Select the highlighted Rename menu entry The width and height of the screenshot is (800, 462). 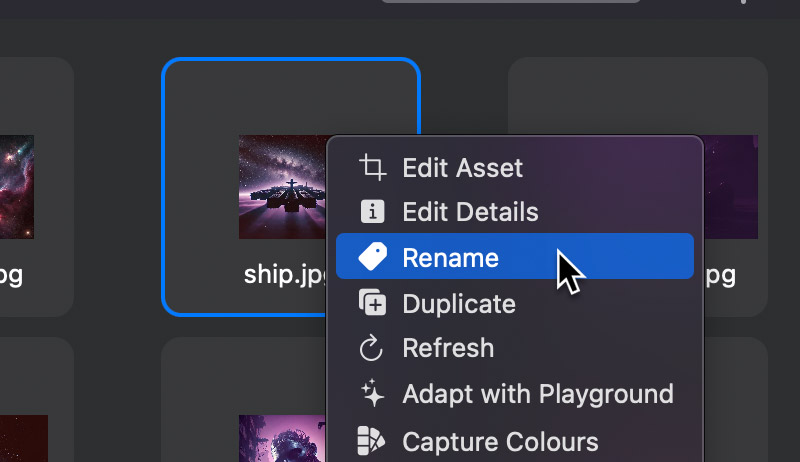pos(450,258)
